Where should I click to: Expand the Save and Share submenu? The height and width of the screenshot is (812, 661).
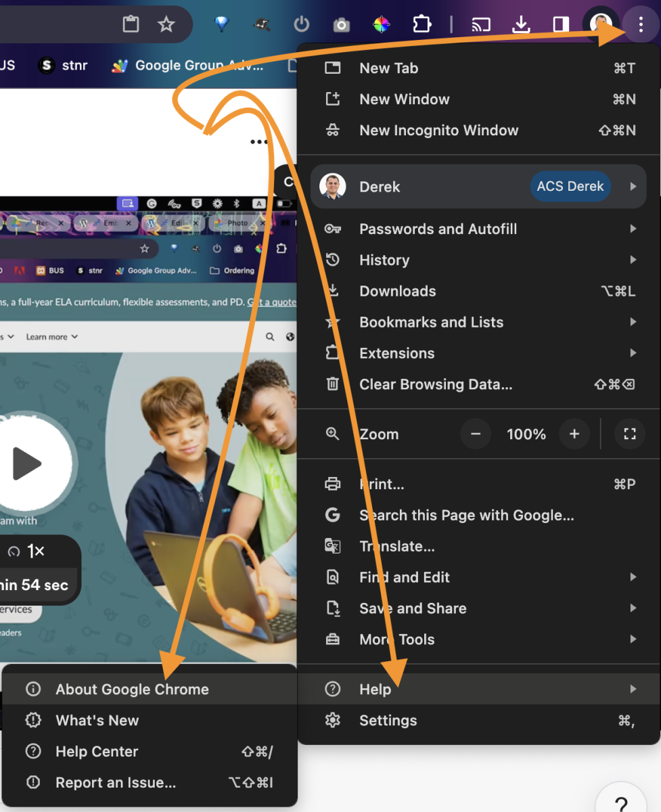(x=479, y=608)
